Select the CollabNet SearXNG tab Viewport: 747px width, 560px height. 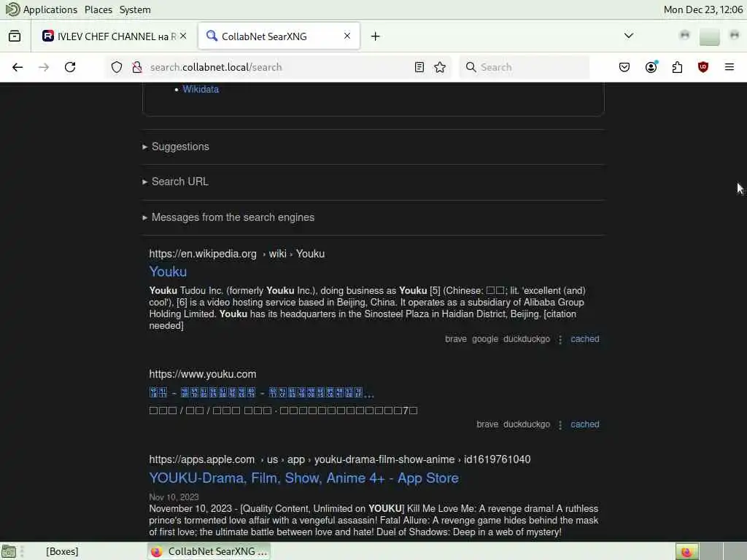tap(279, 36)
